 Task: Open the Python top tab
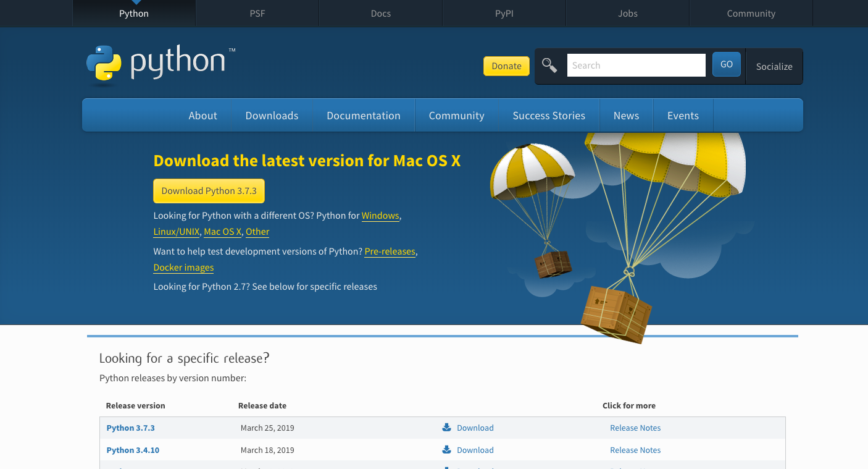pyautogui.click(x=134, y=14)
